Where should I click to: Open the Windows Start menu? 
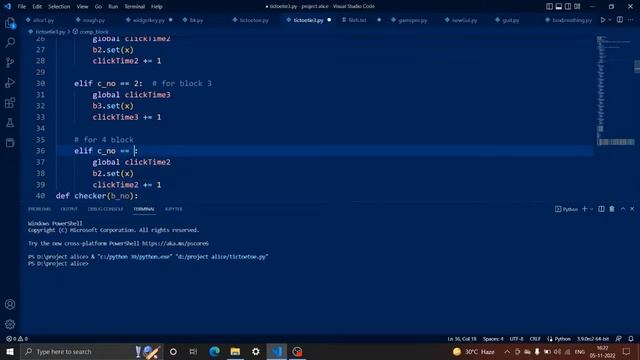[x=10, y=351]
